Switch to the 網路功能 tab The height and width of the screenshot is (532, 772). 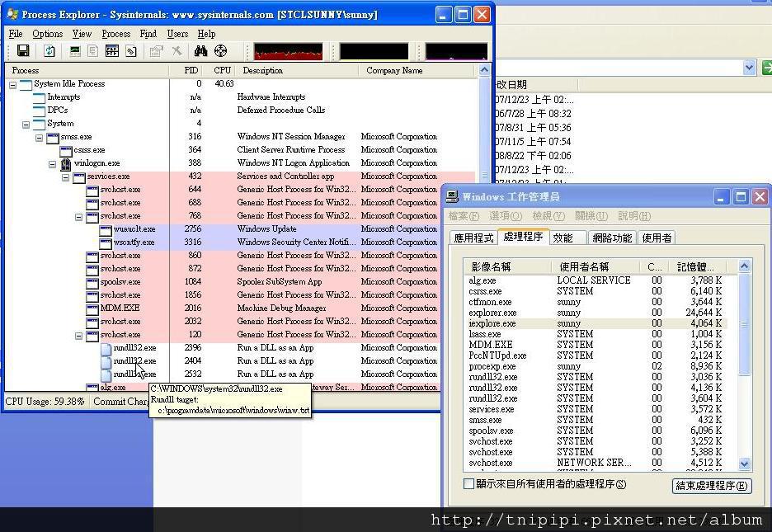612,238
